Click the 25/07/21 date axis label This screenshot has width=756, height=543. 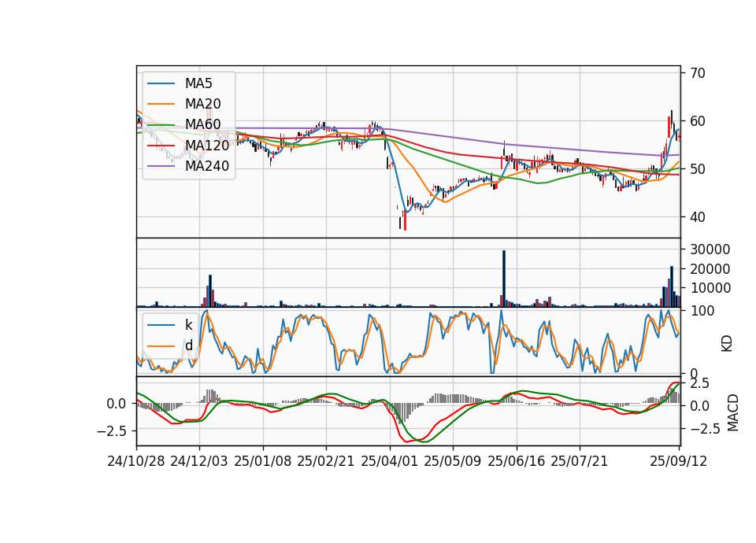(580, 461)
